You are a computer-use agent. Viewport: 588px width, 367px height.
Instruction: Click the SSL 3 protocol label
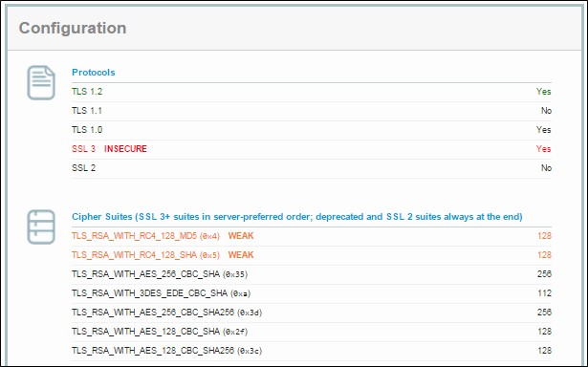click(x=83, y=149)
